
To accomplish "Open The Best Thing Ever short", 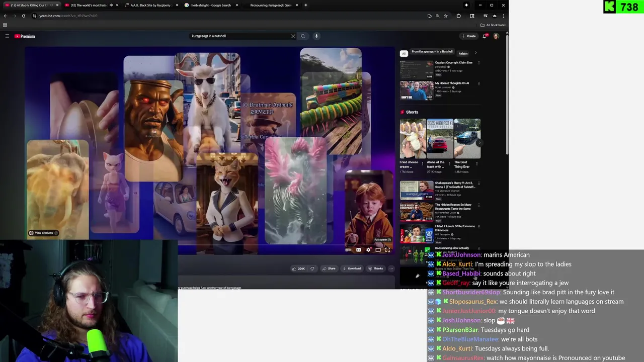I will pyautogui.click(x=467, y=138).
